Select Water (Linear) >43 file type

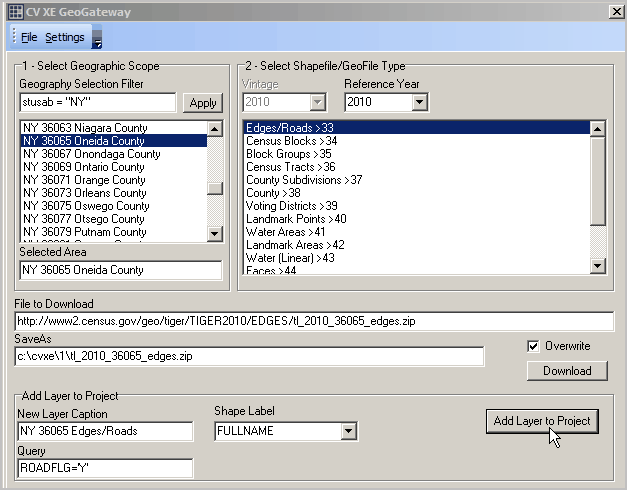point(417,258)
